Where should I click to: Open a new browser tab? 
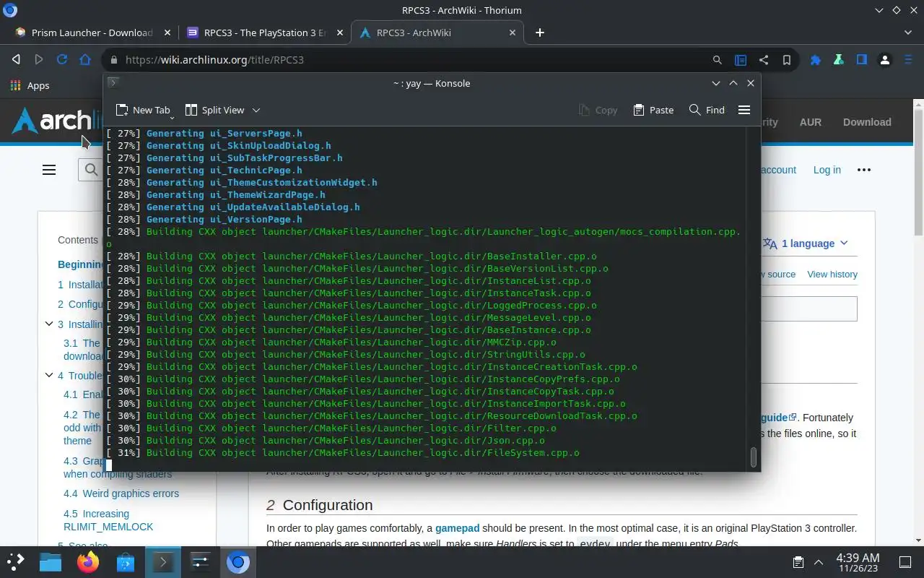[540, 33]
